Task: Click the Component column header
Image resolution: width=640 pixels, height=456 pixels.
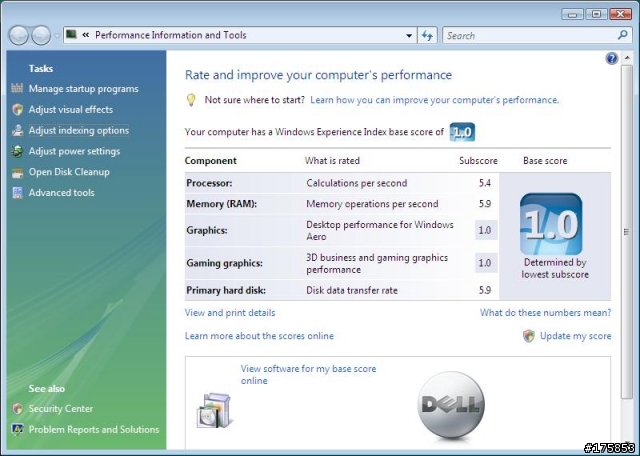Action: click(x=211, y=161)
